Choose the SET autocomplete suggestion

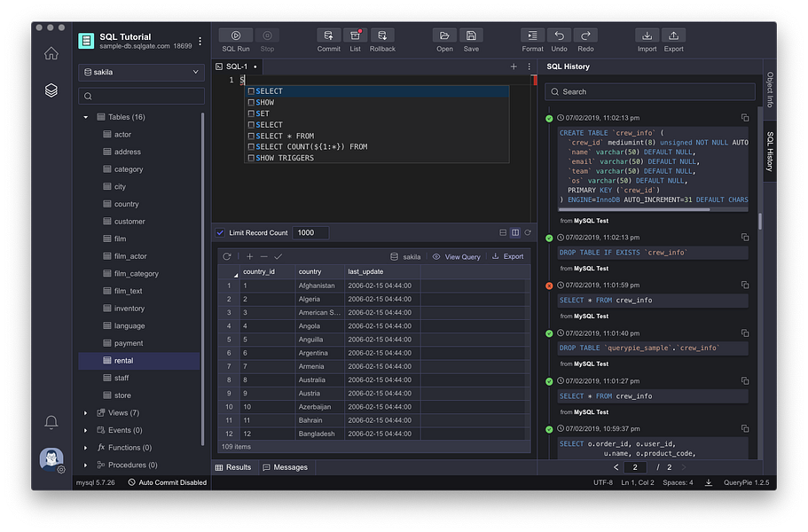377,113
